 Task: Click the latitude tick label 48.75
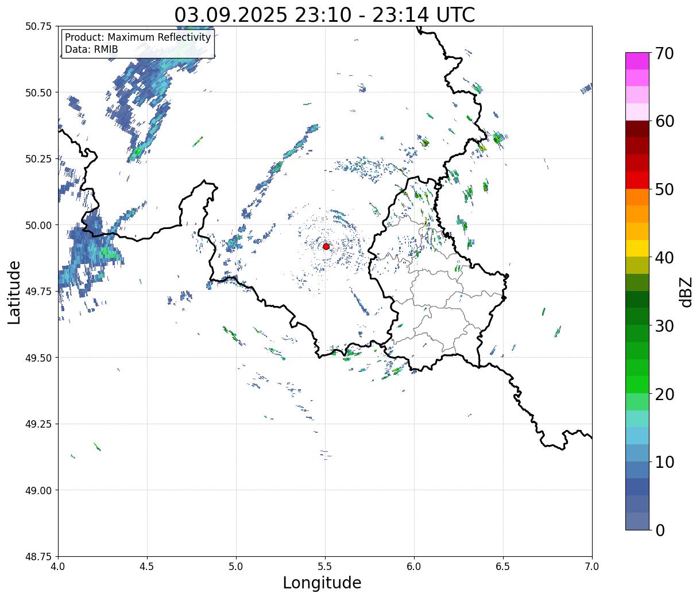(38, 557)
